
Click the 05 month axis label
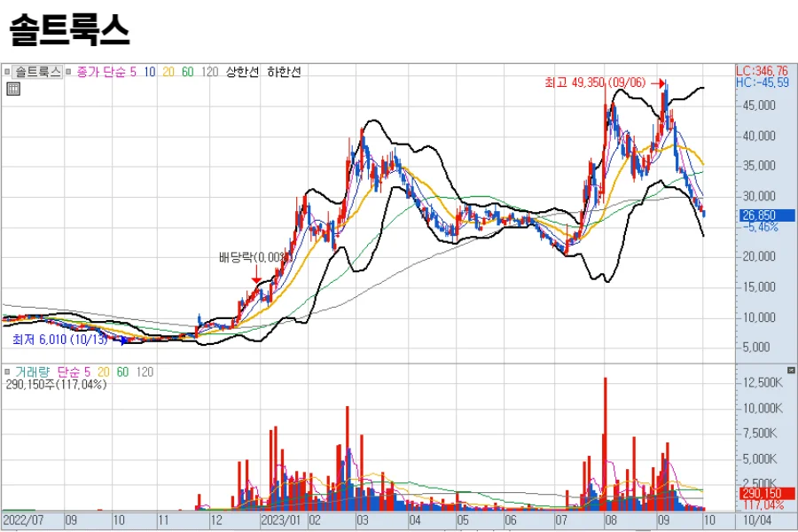[463, 520]
